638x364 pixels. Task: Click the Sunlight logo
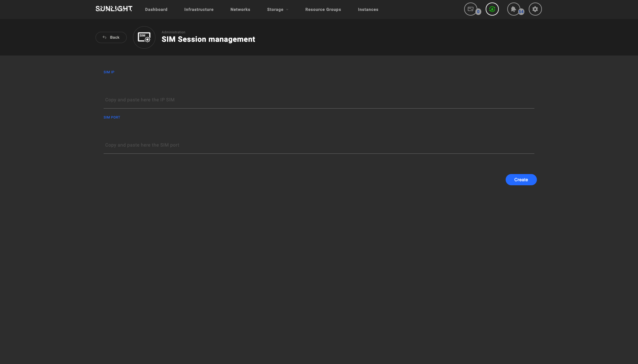(114, 9)
